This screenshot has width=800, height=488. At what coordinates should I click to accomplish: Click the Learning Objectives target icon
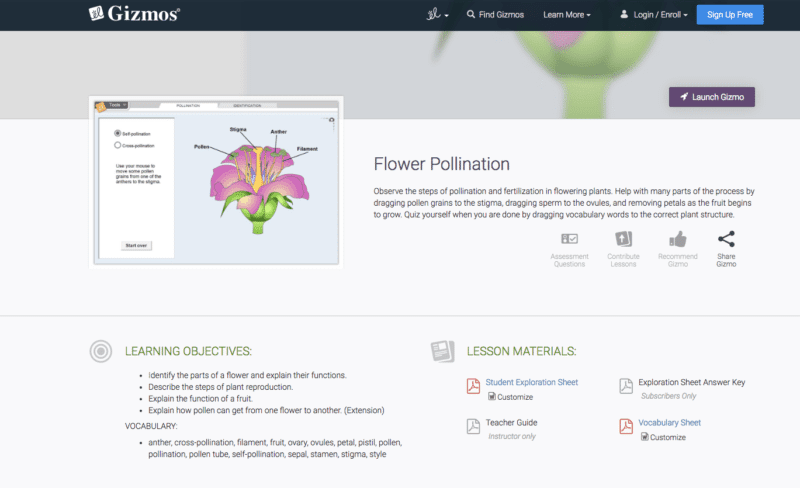[x=101, y=351]
